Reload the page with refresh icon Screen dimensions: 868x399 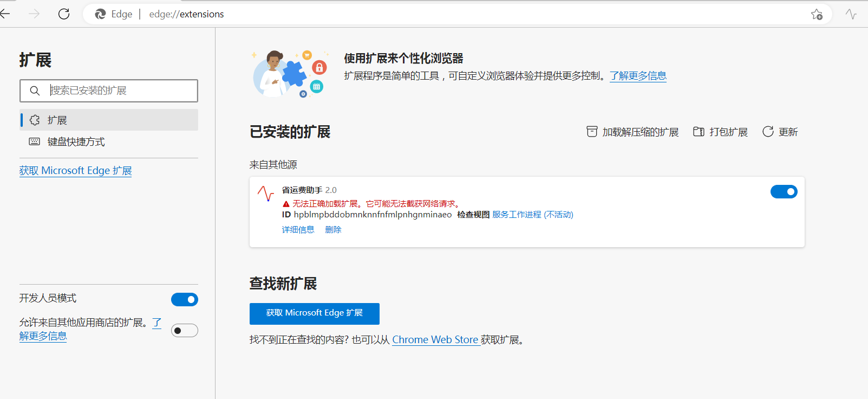64,14
